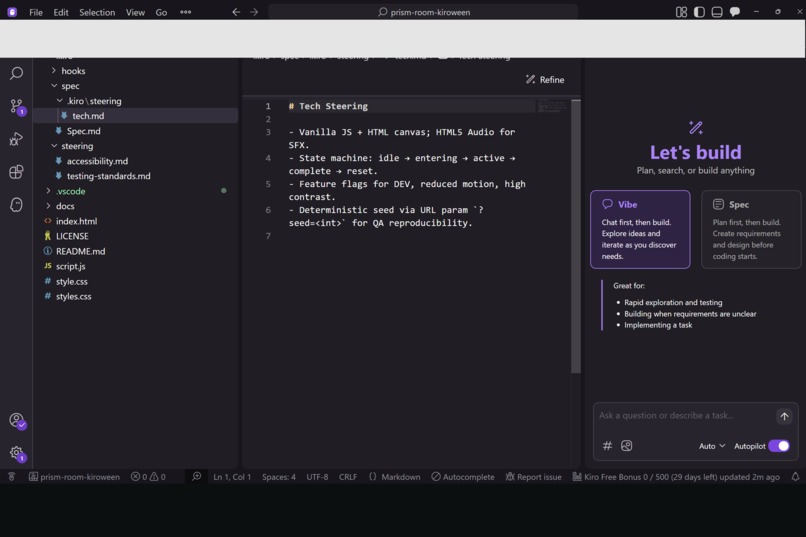Click the feedback search icon in the status bar

(196, 477)
